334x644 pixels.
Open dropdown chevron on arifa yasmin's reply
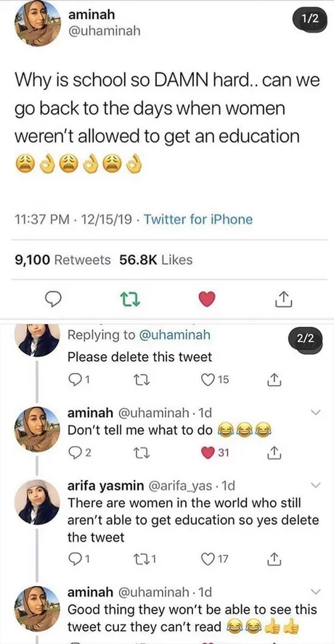pos(315,485)
